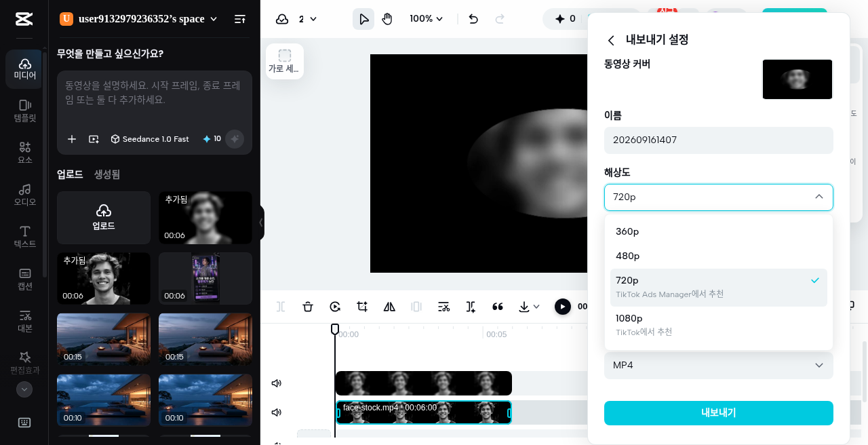
Task: Choose 720p resolution option
Action: tap(719, 287)
